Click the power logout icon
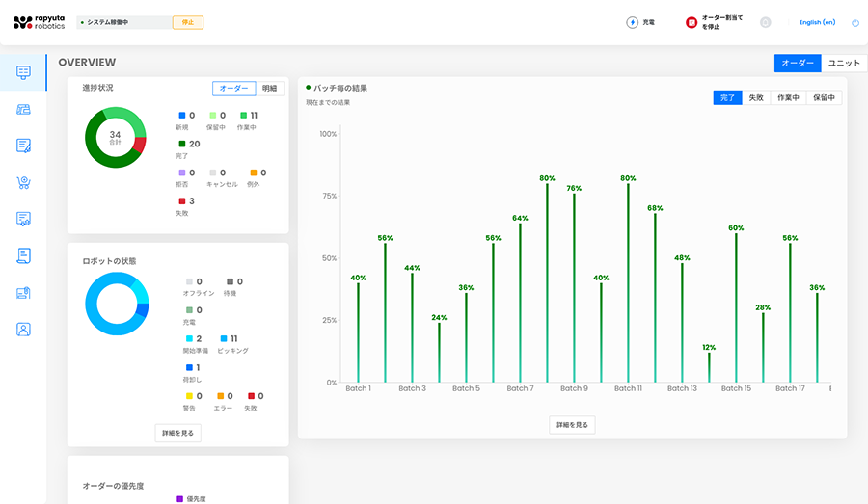868x504 pixels. 854,22
